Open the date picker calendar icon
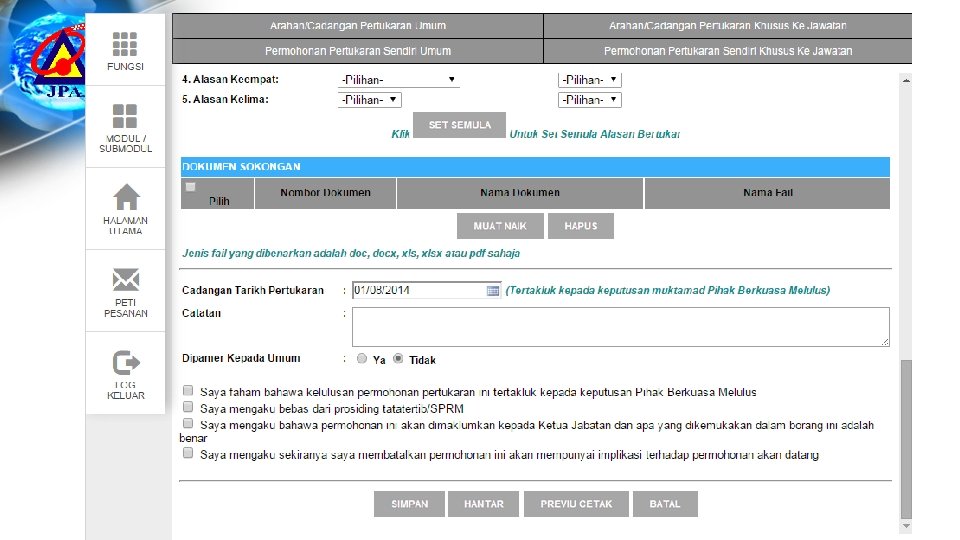Screen dimensions: 960x540 [x=493, y=290]
